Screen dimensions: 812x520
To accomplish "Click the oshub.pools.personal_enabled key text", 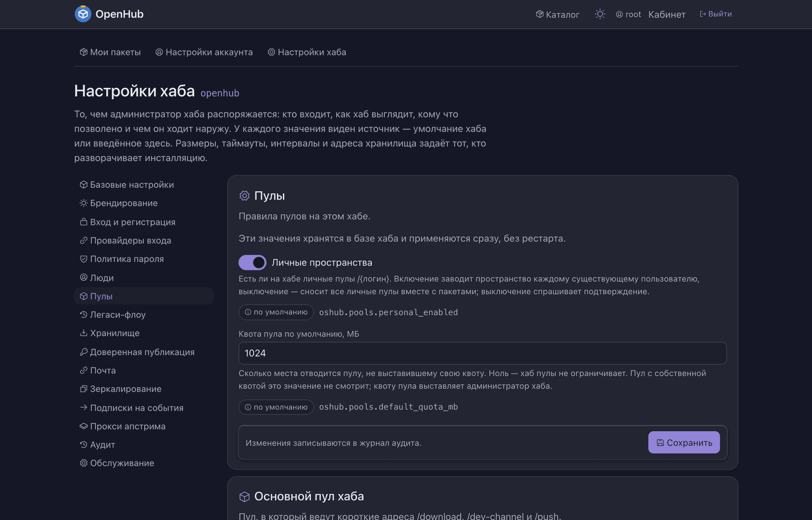I will 388,312.
